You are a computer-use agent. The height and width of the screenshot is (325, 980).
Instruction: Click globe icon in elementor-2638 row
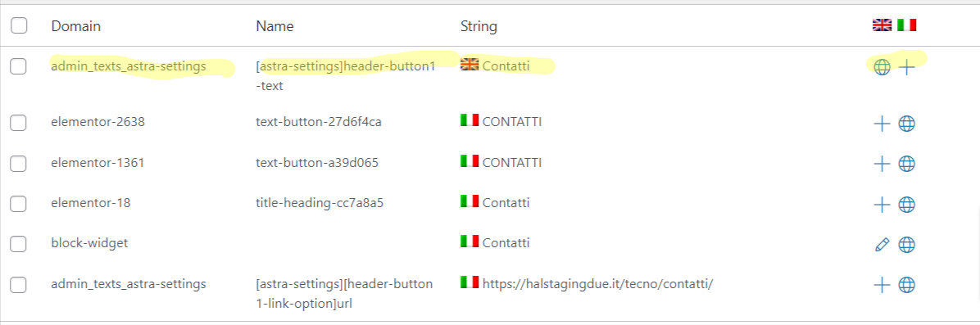click(x=907, y=124)
